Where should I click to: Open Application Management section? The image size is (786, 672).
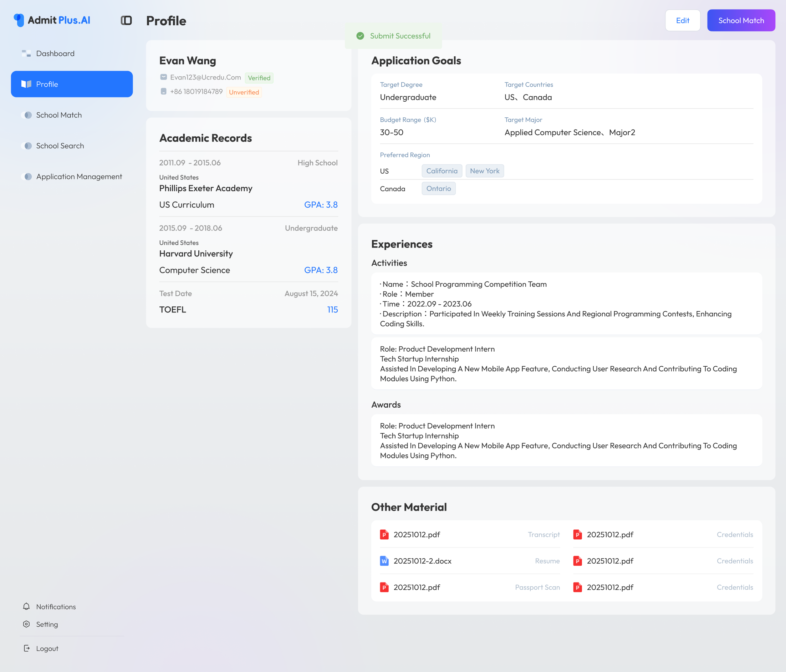[79, 177]
